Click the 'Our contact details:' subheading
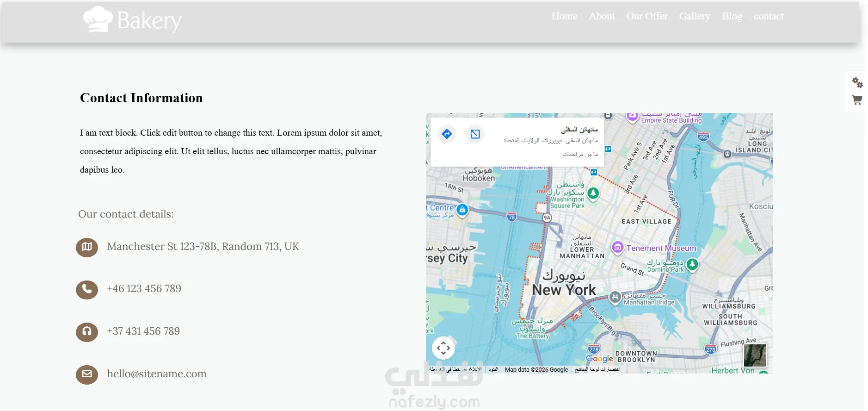The width and height of the screenshot is (868, 411). 126,214
